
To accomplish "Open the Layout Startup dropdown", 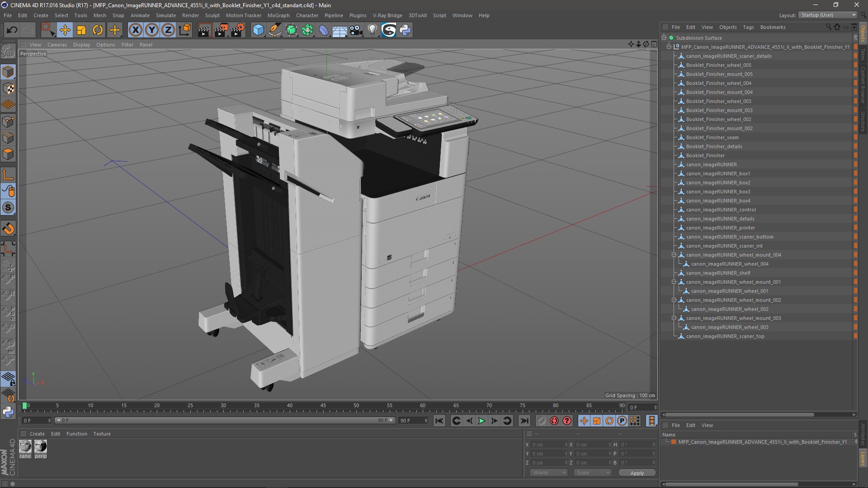I will (x=828, y=15).
